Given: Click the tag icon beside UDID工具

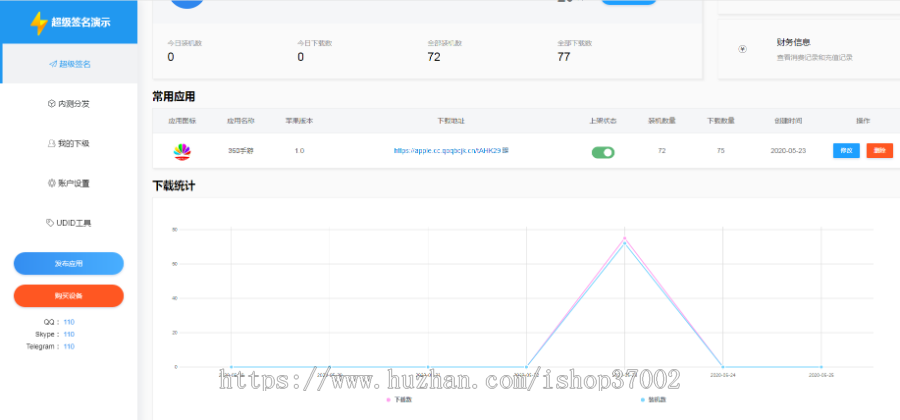Looking at the screenshot, I should click(x=50, y=223).
